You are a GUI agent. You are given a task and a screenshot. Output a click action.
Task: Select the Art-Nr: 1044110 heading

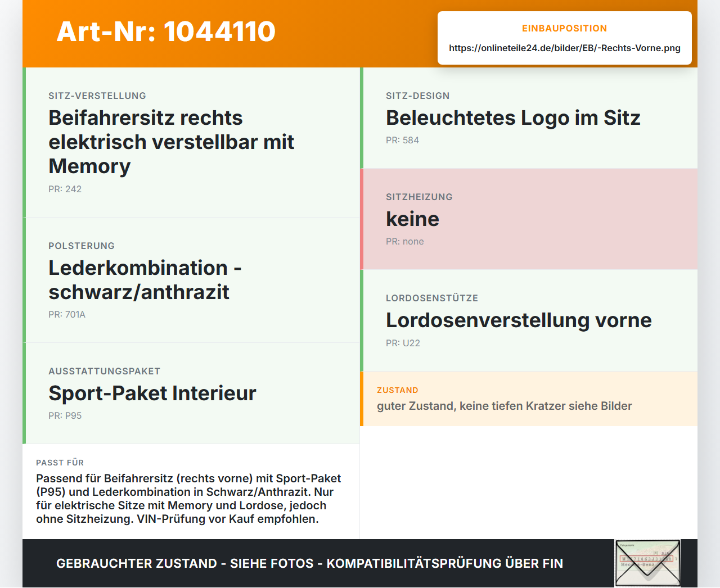pyautogui.click(x=166, y=31)
